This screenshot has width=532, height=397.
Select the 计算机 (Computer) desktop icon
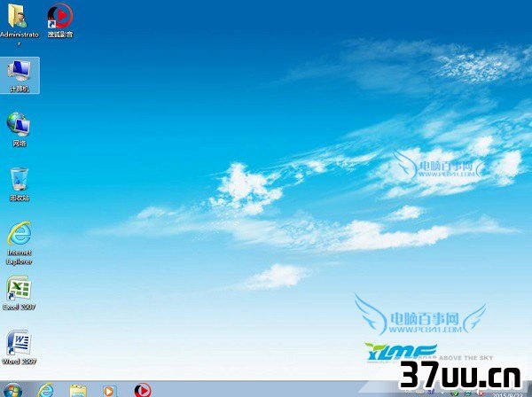coord(20,75)
